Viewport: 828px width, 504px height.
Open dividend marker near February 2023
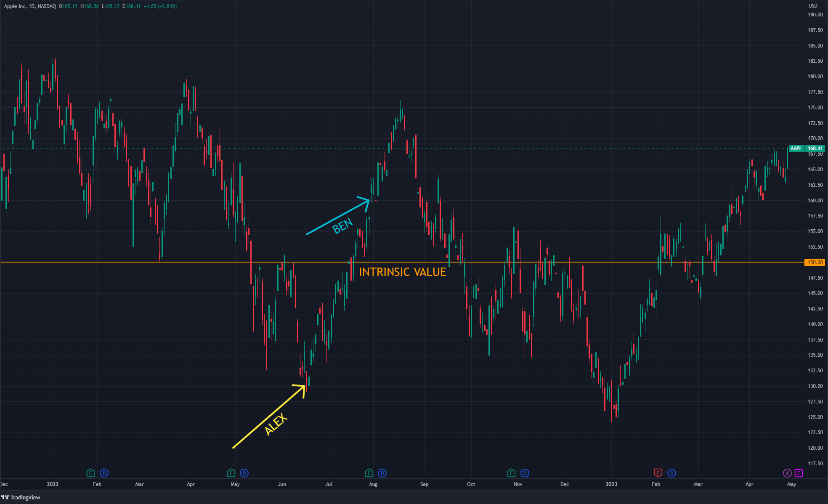(x=671, y=473)
